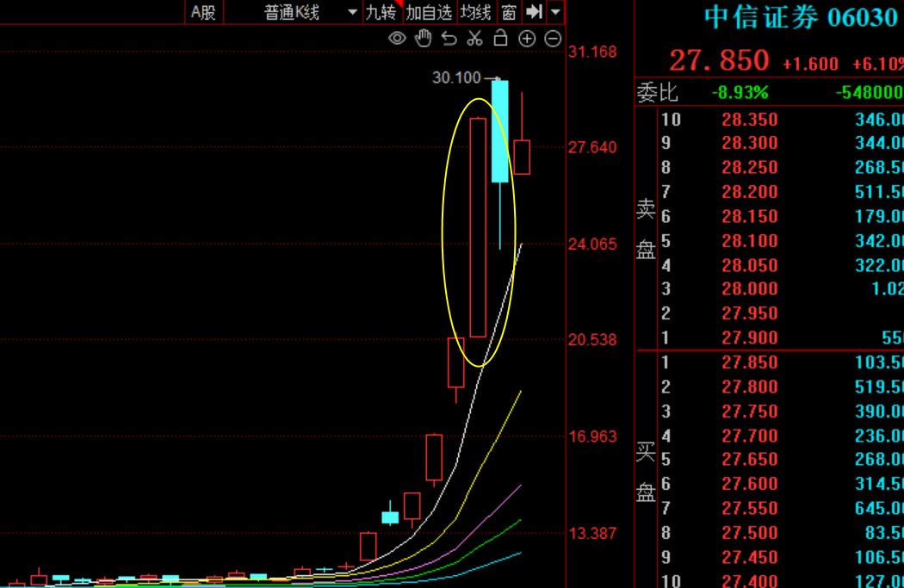Select buy level 1 price 27.850
This screenshot has height=588, width=904.
(x=749, y=362)
